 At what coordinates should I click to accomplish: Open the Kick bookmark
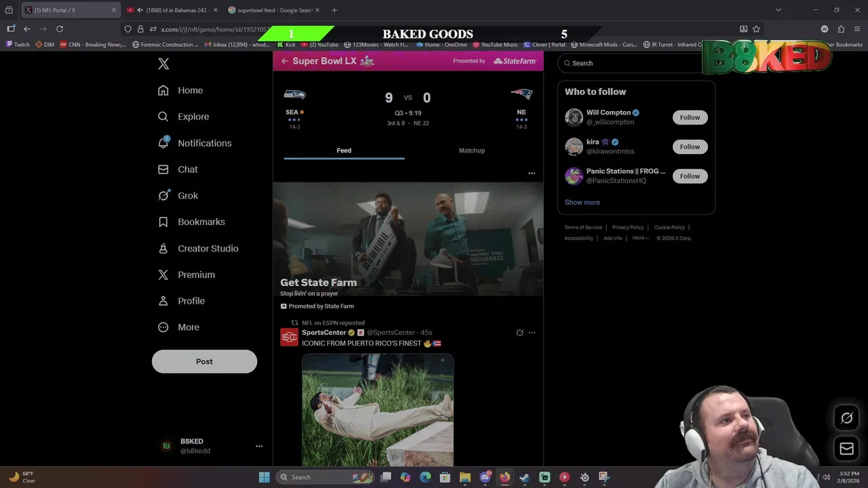[x=285, y=45]
